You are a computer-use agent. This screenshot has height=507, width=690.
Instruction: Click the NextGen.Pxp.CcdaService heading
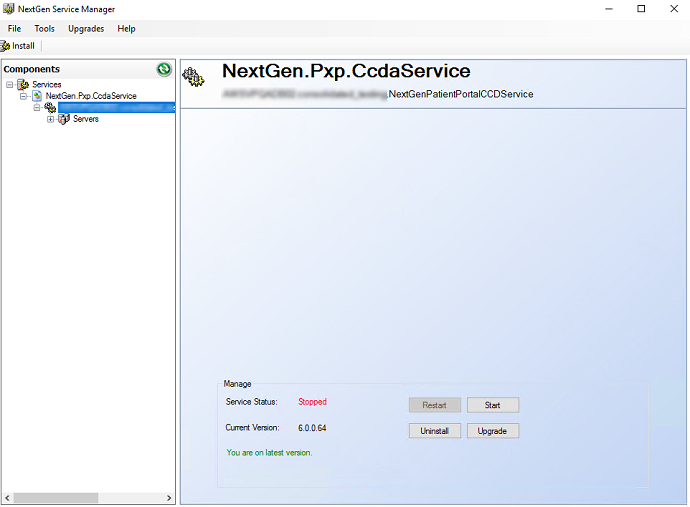coord(346,71)
